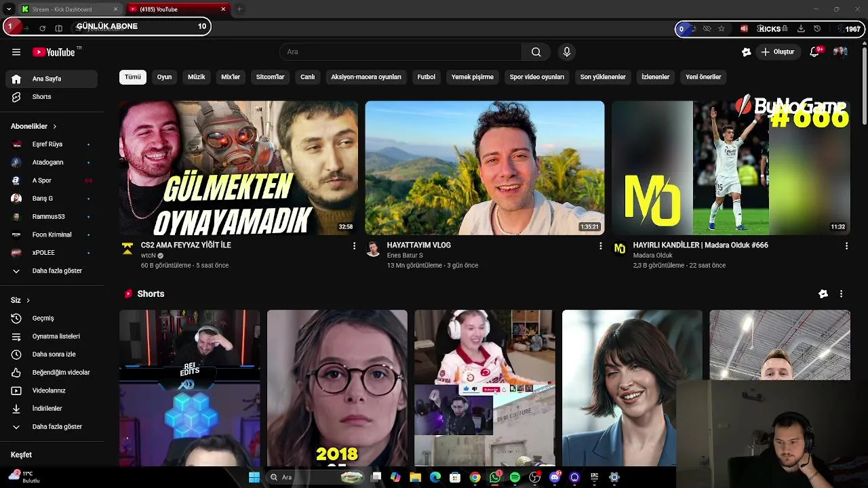This screenshot has height=488, width=868.
Task: Click Enes Batur S channel avatar
Action: (x=373, y=249)
